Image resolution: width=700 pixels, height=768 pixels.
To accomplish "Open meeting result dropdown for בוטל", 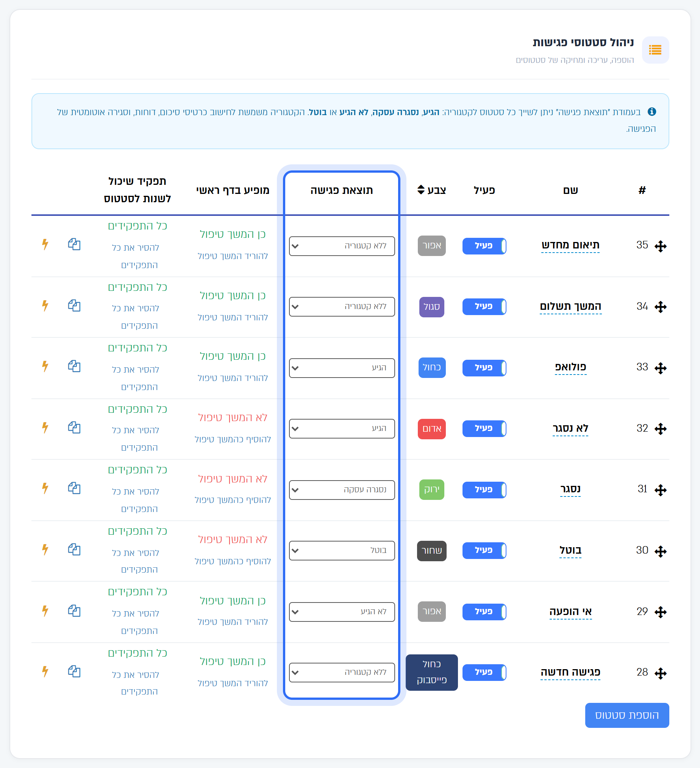I will pyautogui.click(x=342, y=550).
